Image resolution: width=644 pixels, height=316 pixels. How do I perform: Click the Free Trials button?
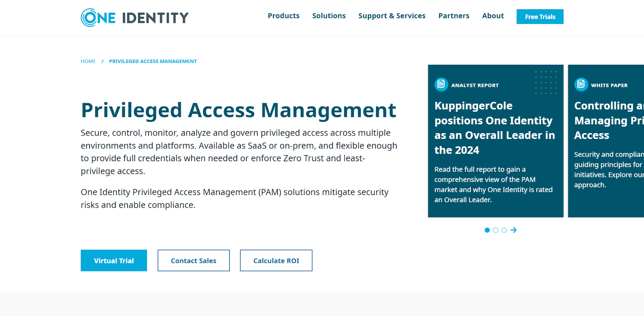tap(540, 16)
